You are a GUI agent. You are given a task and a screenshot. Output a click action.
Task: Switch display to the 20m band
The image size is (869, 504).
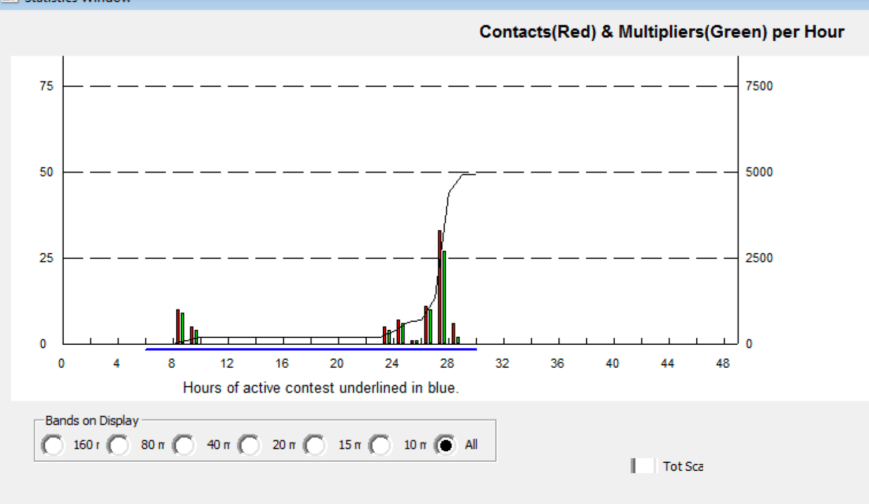(x=249, y=445)
